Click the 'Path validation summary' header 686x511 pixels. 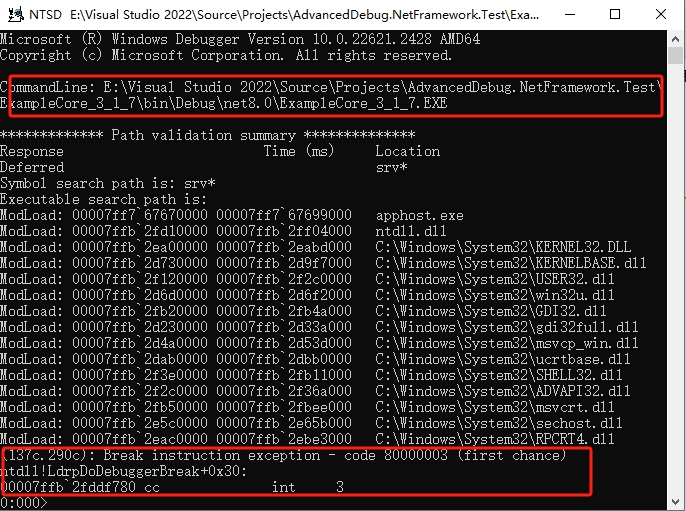coord(207,135)
